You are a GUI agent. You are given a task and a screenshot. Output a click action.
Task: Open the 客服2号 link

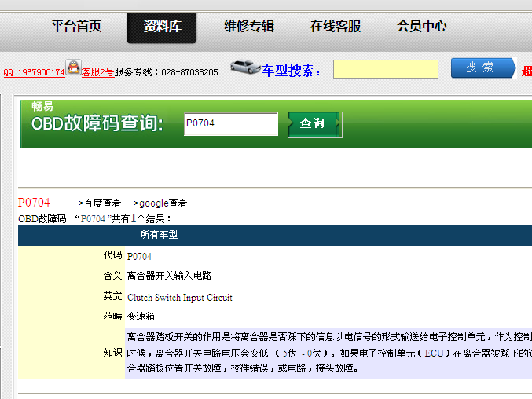(97, 72)
